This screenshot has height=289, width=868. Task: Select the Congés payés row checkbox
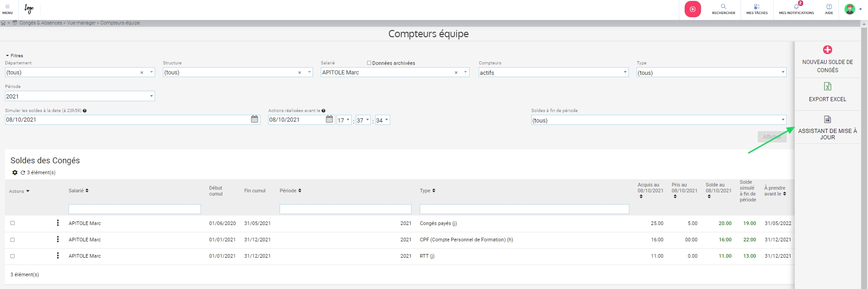13,223
